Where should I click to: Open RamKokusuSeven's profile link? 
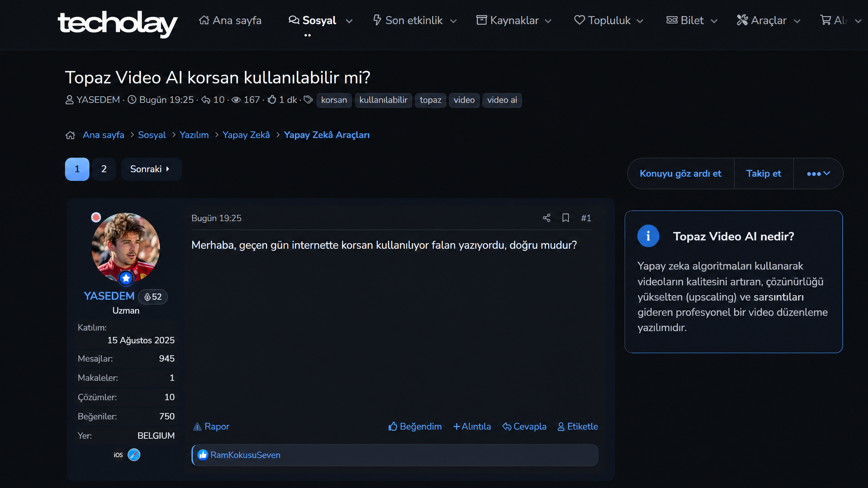(x=245, y=455)
